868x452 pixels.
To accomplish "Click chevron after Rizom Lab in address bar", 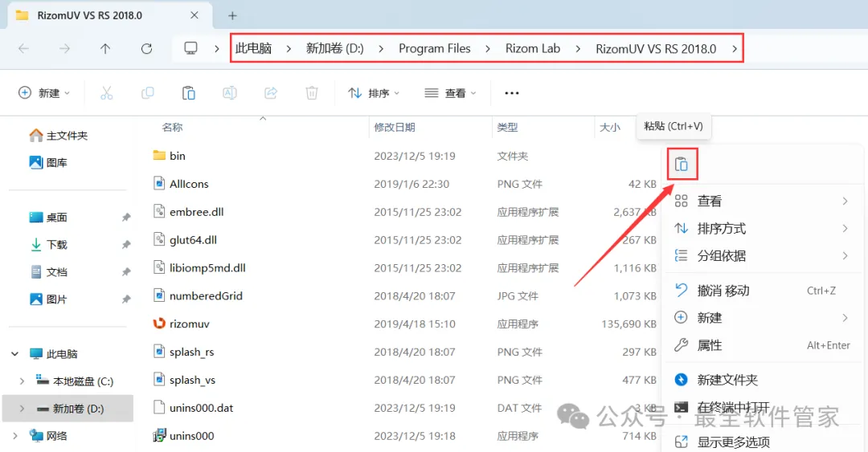I will point(578,49).
